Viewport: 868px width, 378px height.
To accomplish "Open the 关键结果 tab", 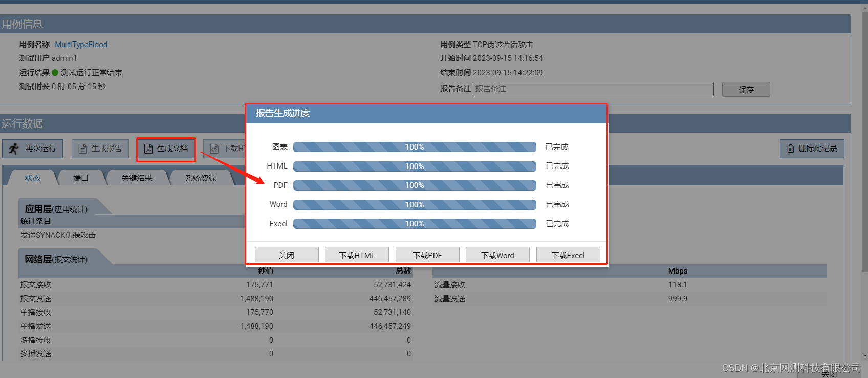I will (x=137, y=178).
